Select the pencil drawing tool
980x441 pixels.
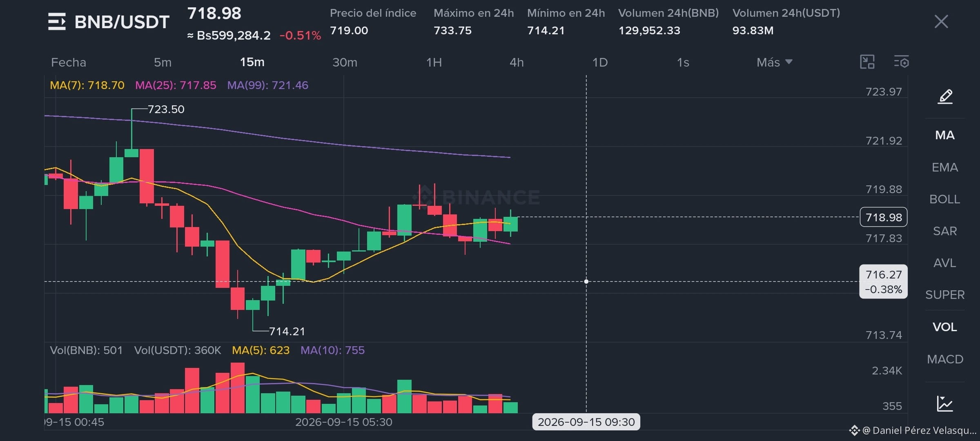tap(945, 97)
